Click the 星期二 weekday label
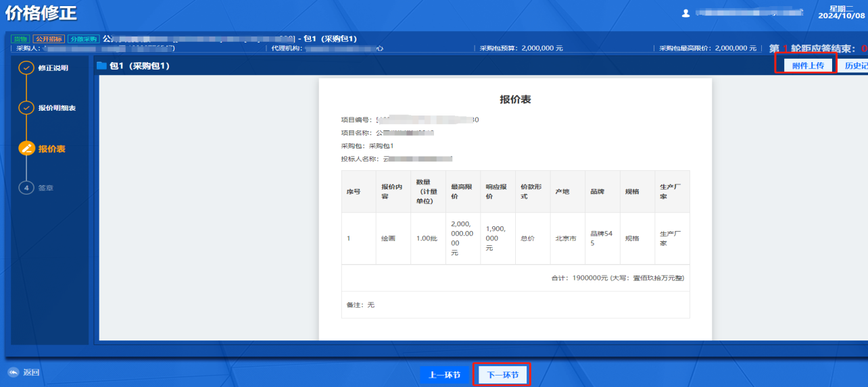Screen dimensions: 868x387 coord(842,7)
